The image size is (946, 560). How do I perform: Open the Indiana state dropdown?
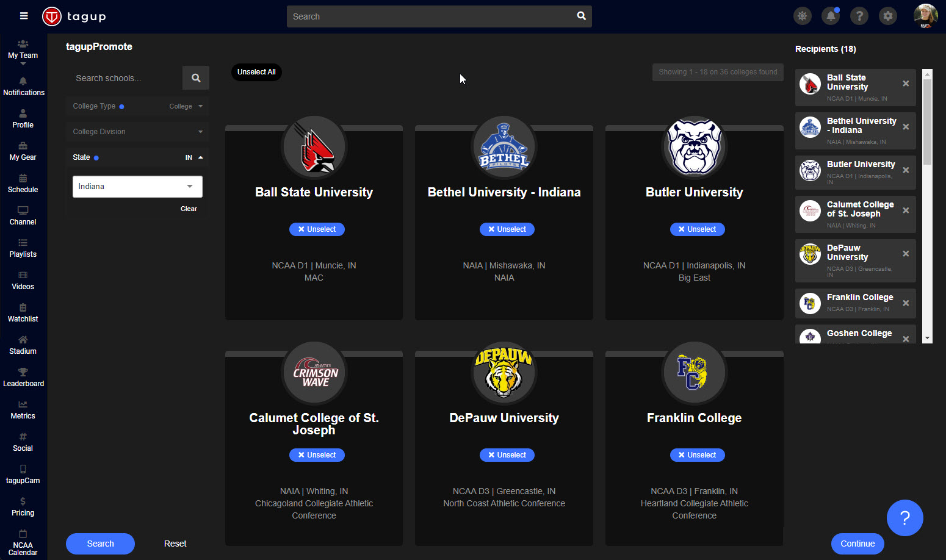coord(137,187)
